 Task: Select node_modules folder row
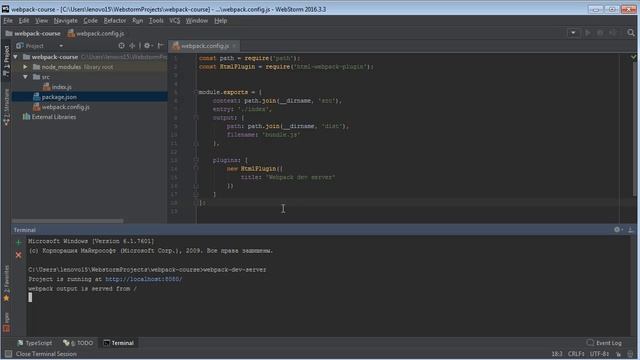[x=89, y=67]
